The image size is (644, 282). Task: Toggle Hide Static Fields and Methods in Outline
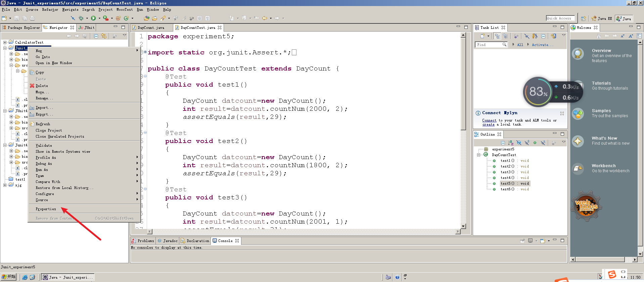coord(527,143)
